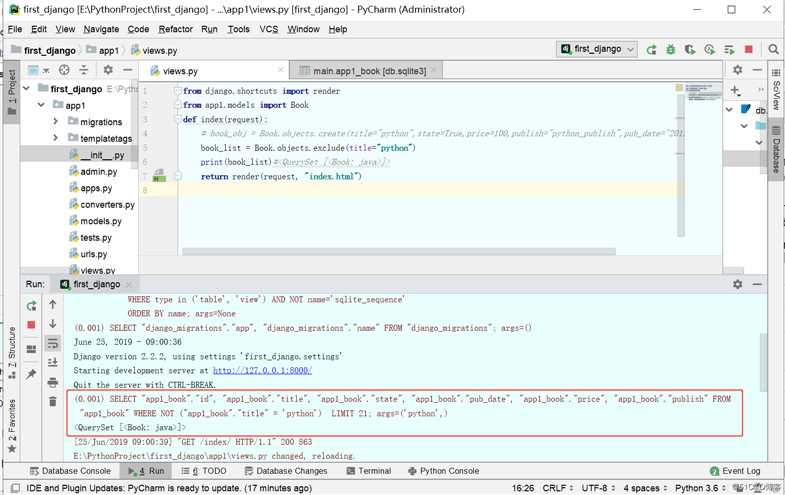Open the File menu
The image size is (785, 495).
point(15,29)
